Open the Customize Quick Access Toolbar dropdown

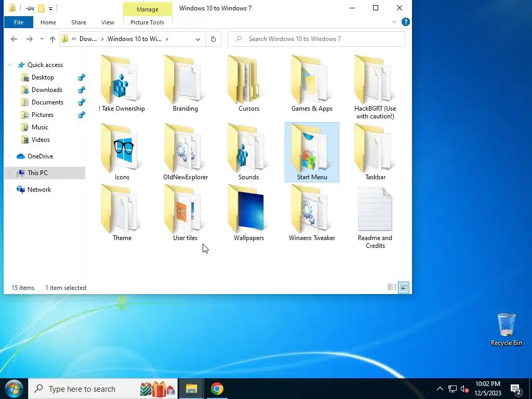[50, 8]
